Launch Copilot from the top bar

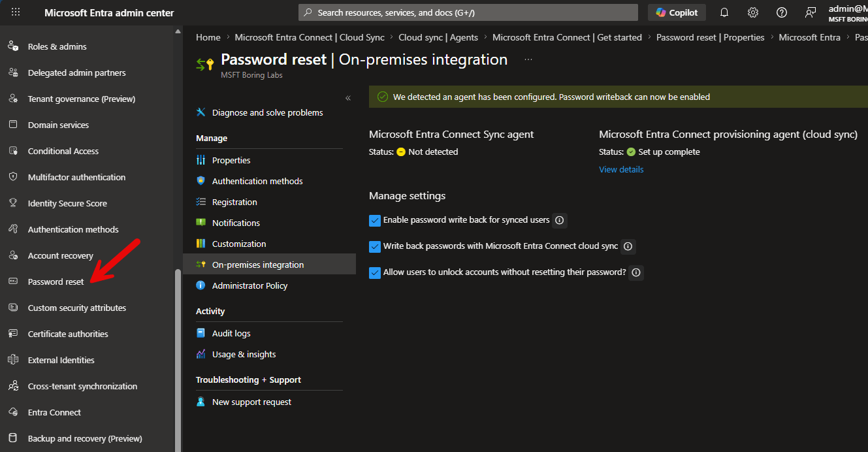pos(677,12)
